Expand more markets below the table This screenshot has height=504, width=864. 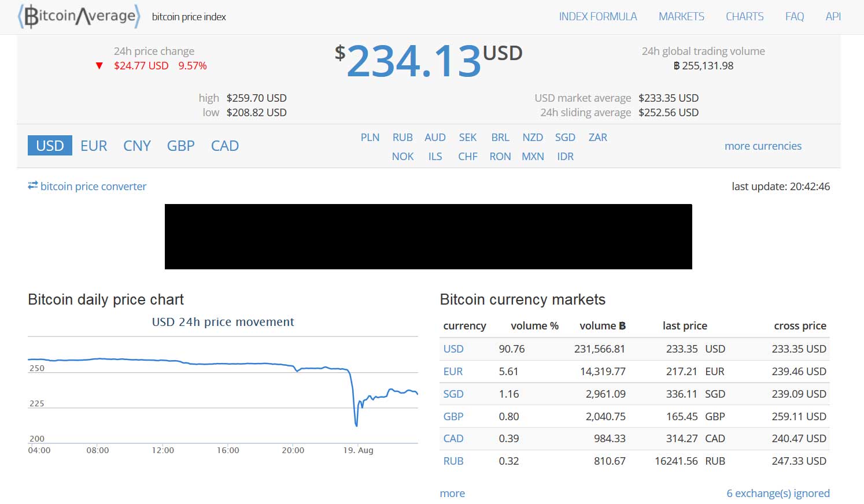pyautogui.click(x=452, y=493)
